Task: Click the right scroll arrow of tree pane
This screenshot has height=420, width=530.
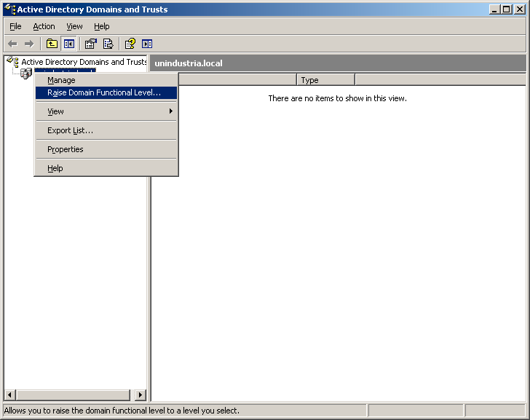Action: [x=141, y=395]
